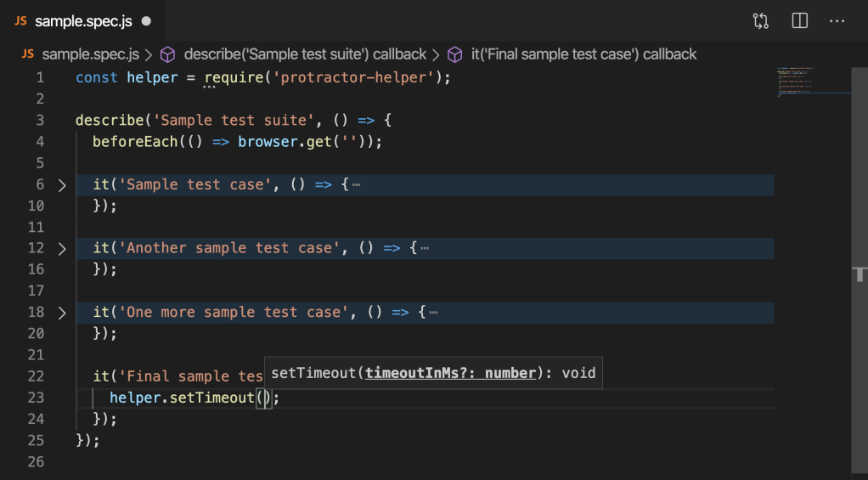Open describe('Sample test suite') callback breadcrumb
Screen dimensions: 868x480
pos(305,54)
